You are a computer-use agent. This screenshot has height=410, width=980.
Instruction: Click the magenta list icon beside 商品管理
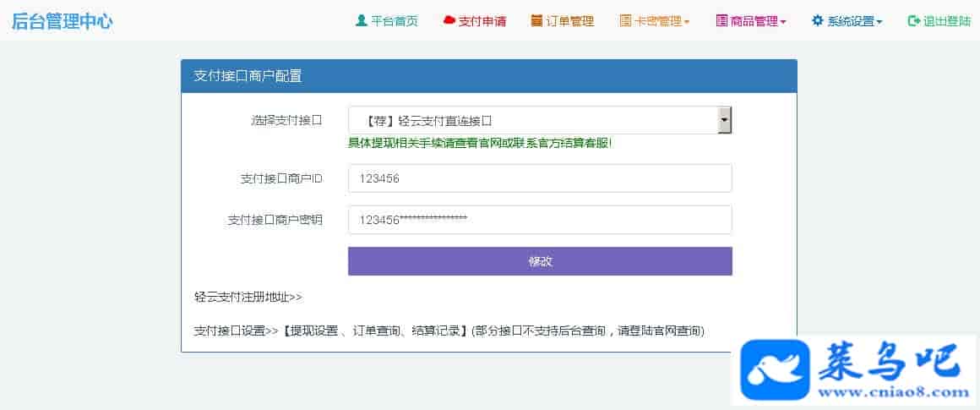(x=721, y=21)
